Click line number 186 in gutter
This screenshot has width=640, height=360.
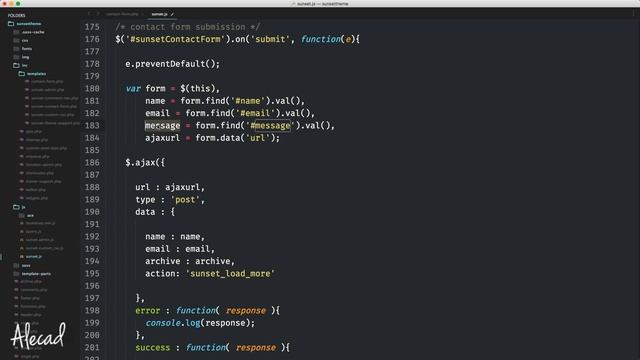[x=92, y=162]
